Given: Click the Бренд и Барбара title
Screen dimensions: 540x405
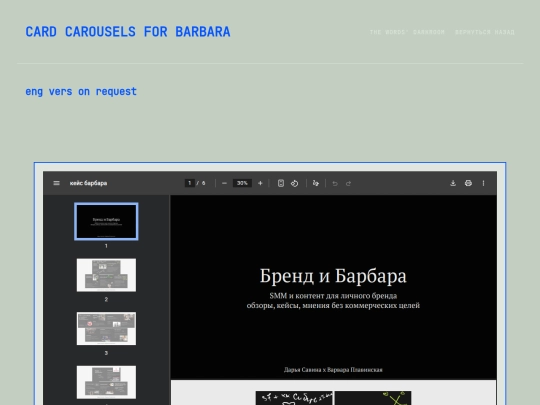Looking at the screenshot, I should (x=333, y=276).
